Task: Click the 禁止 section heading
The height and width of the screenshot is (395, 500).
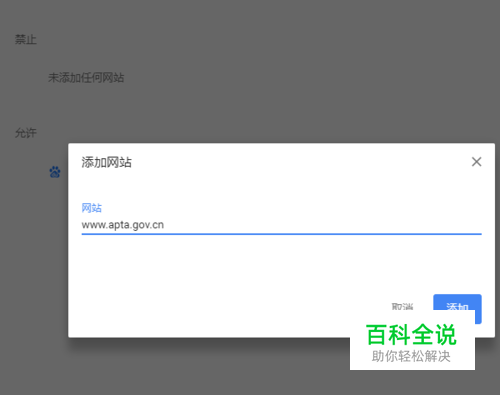Action: 26,40
